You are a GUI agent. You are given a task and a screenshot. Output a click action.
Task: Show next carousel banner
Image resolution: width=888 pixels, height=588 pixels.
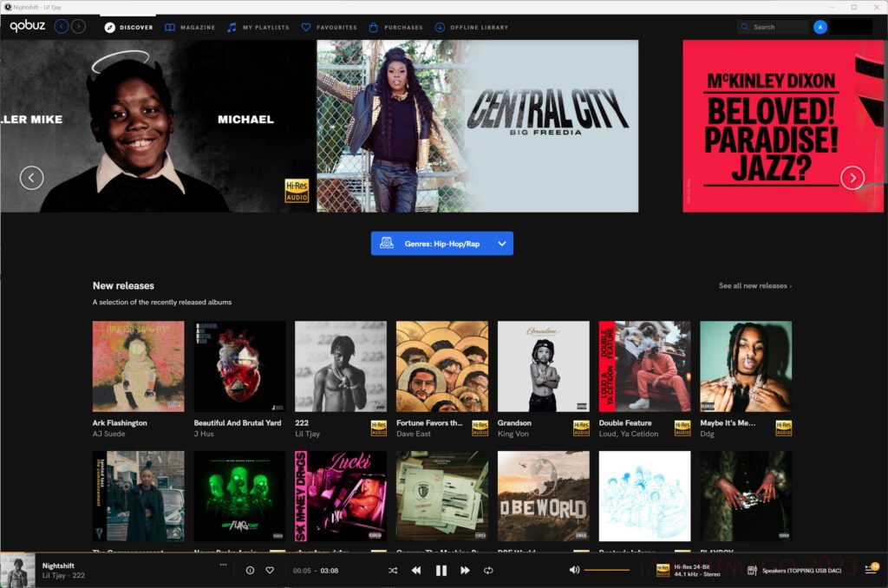[x=852, y=178]
